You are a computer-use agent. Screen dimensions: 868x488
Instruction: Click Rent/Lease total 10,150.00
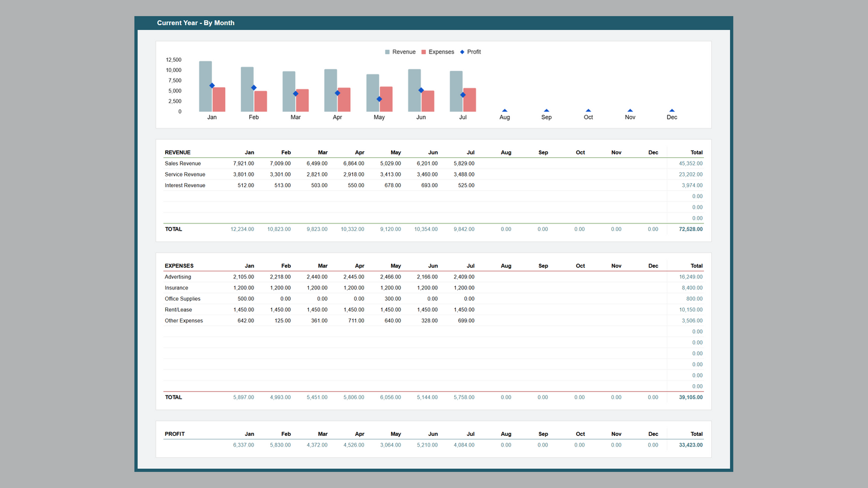click(x=691, y=310)
